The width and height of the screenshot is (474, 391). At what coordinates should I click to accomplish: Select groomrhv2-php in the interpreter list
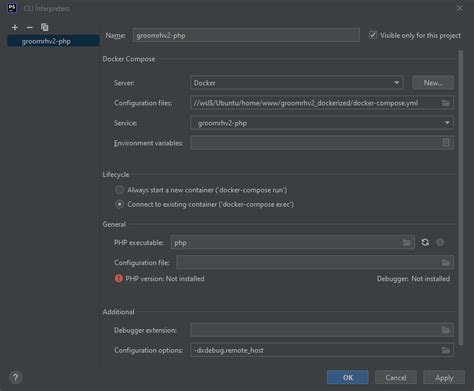click(53, 41)
